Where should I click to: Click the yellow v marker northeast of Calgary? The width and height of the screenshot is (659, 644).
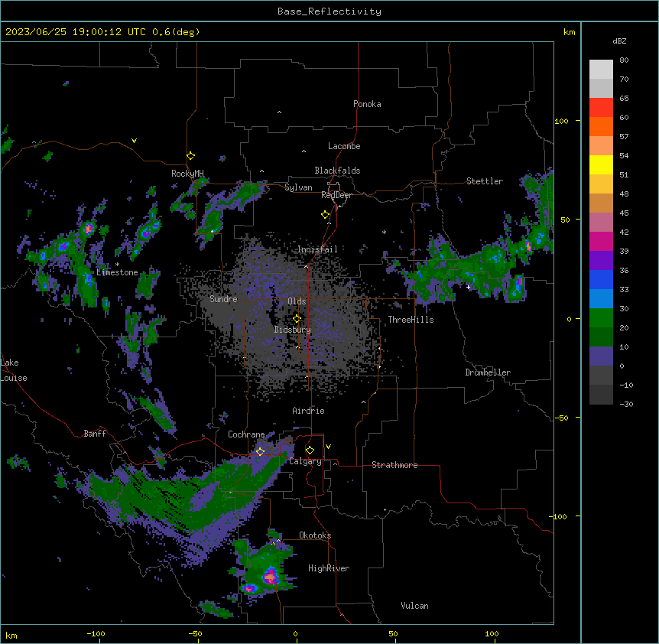[328, 447]
